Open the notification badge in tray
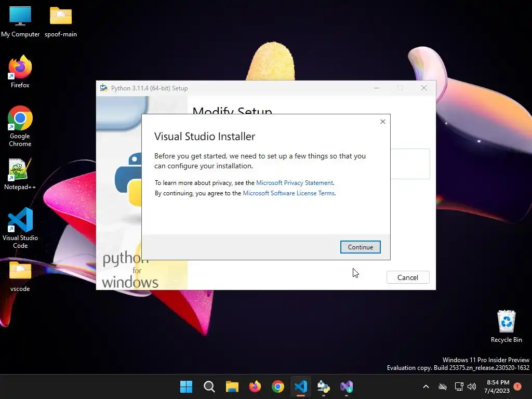This screenshot has height=399, width=532. [517, 387]
